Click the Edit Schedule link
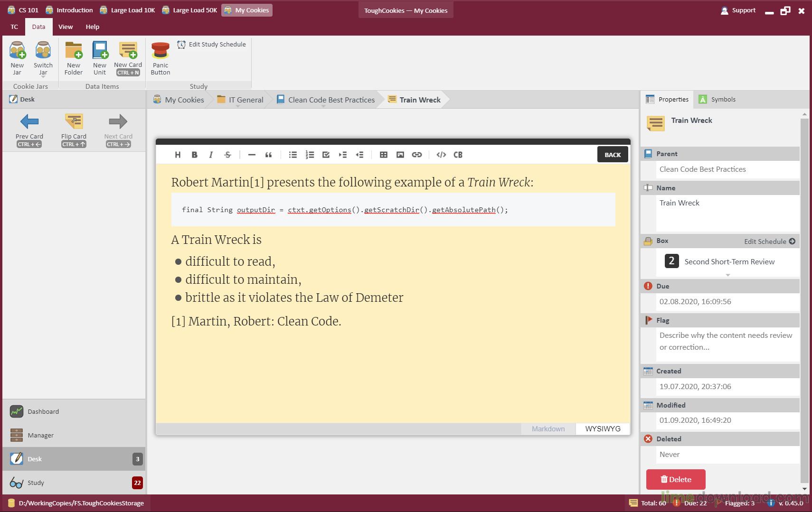 (769, 242)
